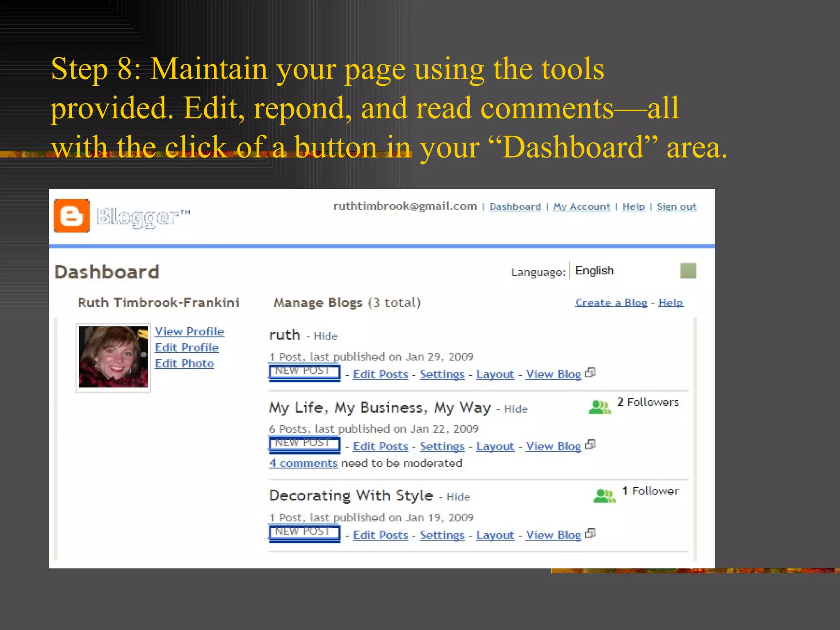Click My Life, My Business, My Way title
Image resolution: width=840 pixels, height=630 pixels.
pyautogui.click(x=380, y=408)
